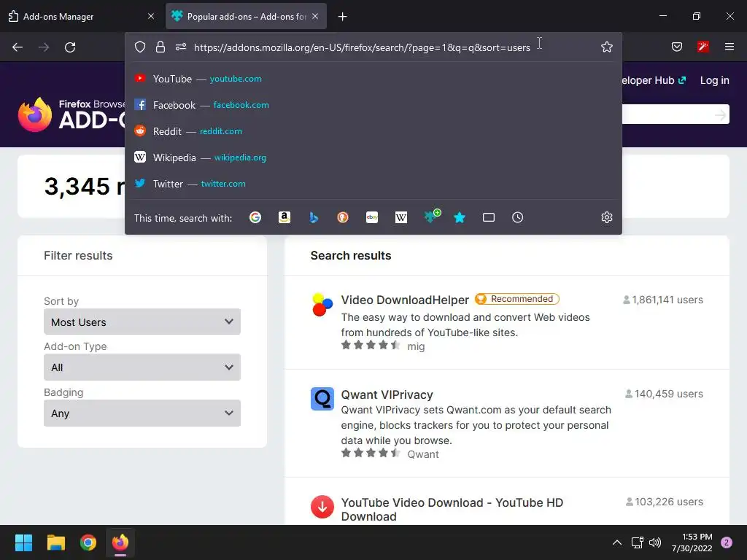Expand the Add-on Type dropdown
747x560 pixels.
pyautogui.click(x=142, y=367)
